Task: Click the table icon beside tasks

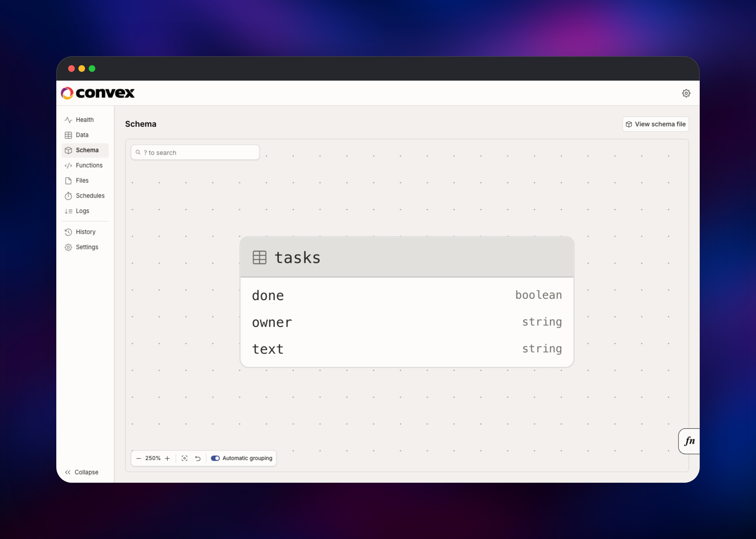Action: coord(260,258)
